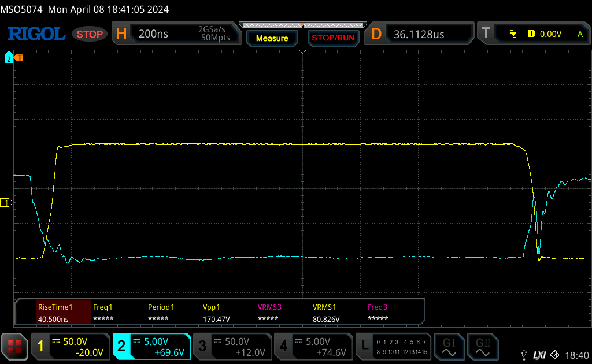
Task: Open the trigger T settings panel
Action: tap(534, 34)
